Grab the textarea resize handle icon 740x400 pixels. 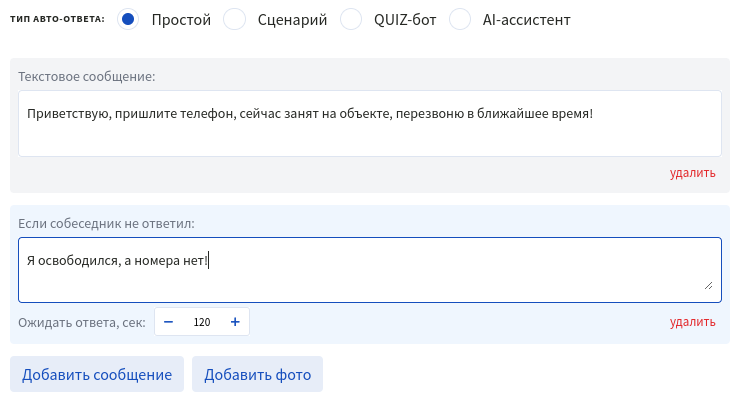709,285
